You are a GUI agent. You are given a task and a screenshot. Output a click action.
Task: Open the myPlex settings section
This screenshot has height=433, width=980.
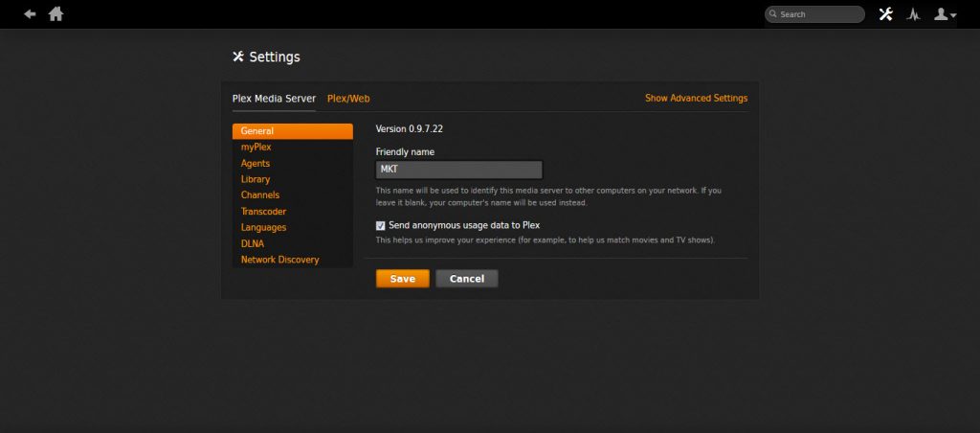[x=293, y=147]
